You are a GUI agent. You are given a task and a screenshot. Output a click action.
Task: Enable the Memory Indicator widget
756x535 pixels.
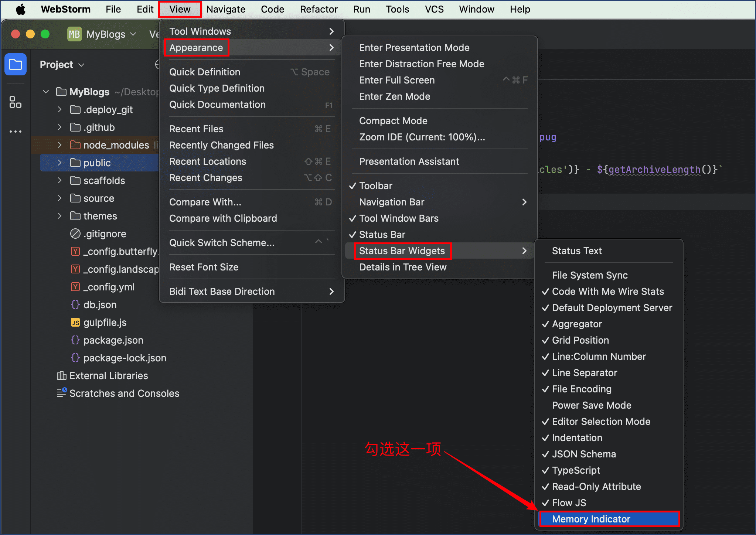[x=609, y=519]
